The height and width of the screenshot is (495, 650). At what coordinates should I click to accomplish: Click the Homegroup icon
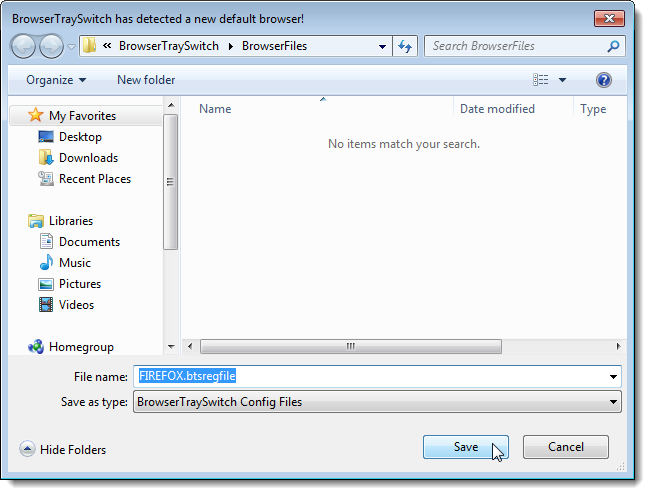[36, 347]
